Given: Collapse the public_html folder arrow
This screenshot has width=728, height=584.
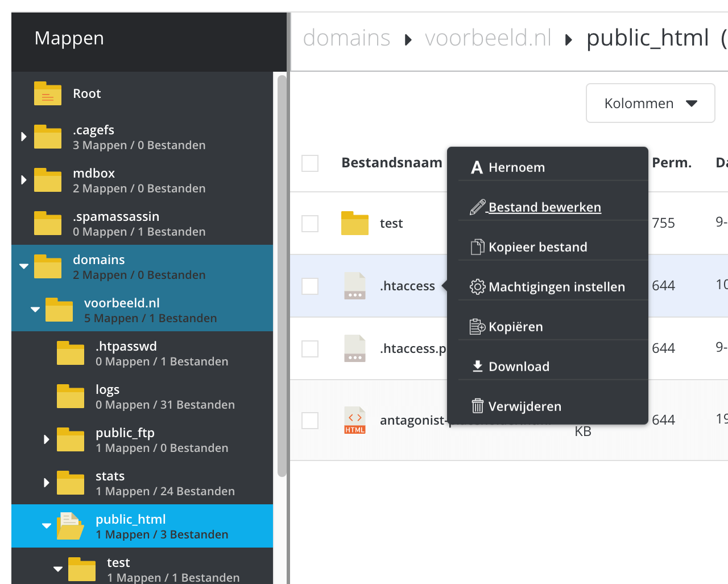Looking at the screenshot, I should pyautogui.click(x=47, y=525).
